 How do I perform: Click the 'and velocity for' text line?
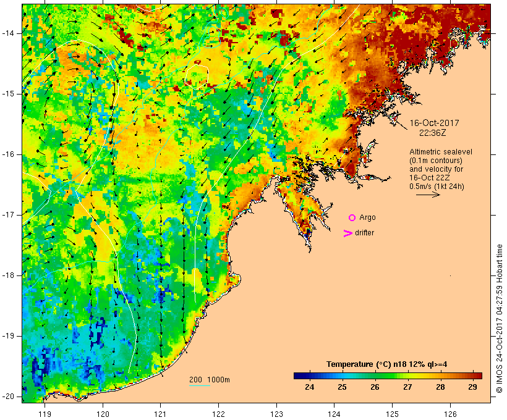[x=436, y=169]
